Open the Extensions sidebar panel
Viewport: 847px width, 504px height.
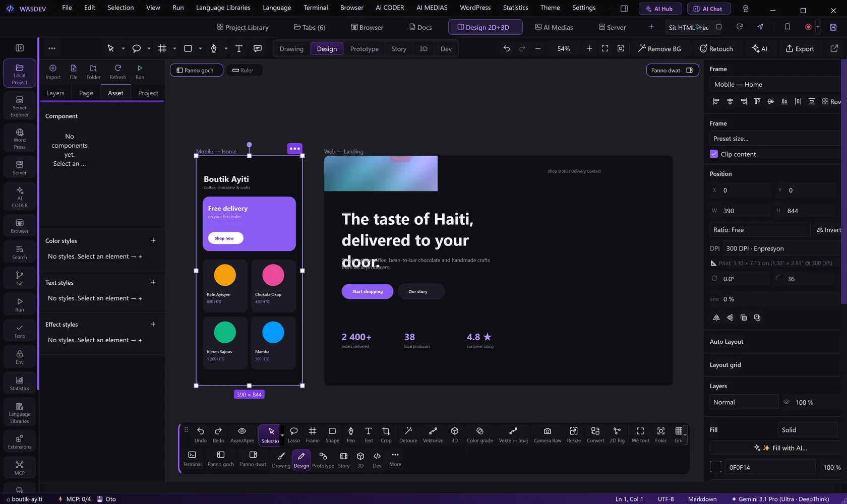pyautogui.click(x=20, y=442)
